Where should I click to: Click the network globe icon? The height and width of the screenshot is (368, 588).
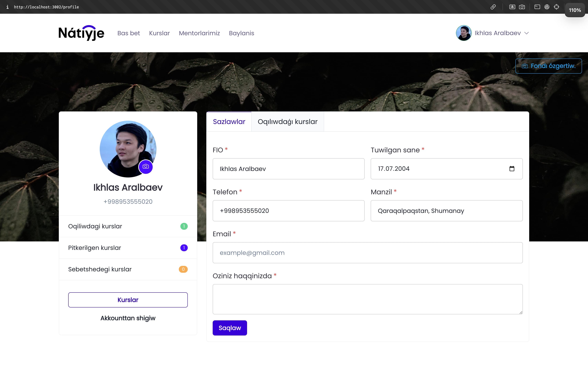click(x=547, y=7)
